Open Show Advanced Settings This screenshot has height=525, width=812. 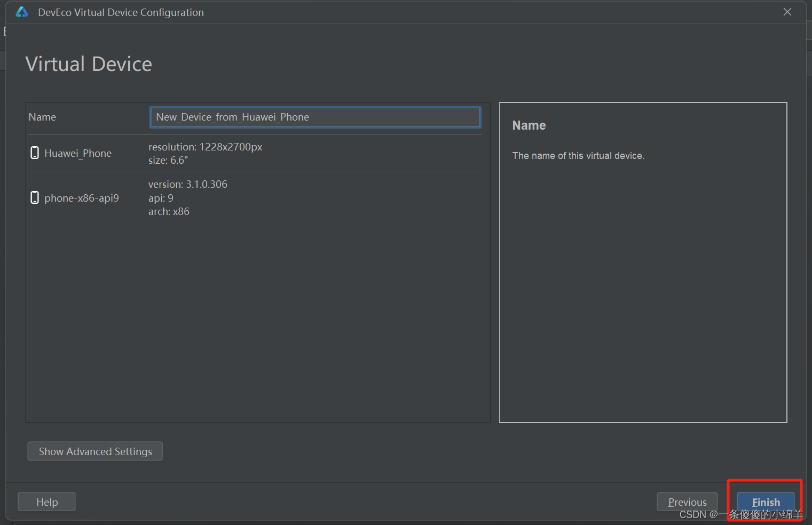95,451
